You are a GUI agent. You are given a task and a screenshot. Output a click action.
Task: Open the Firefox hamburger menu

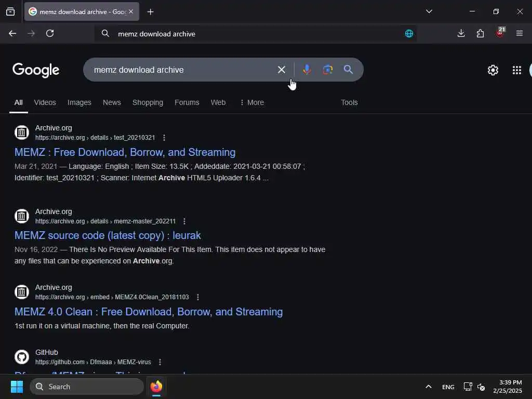[x=519, y=33]
